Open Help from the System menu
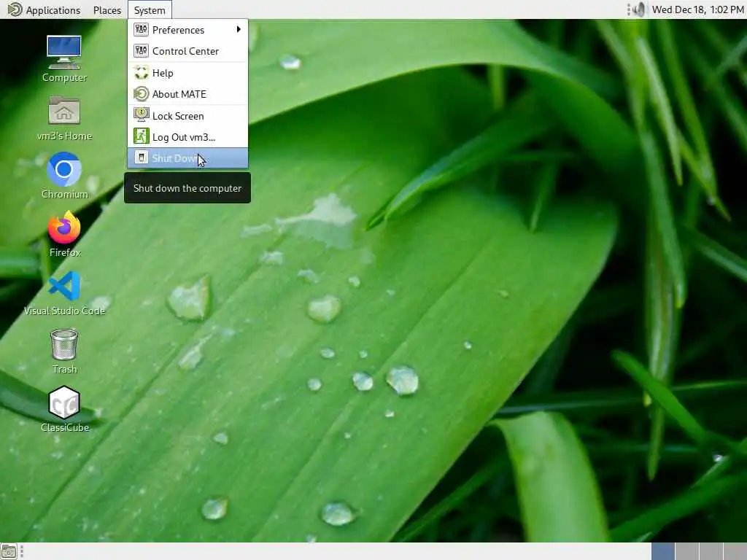The height and width of the screenshot is (560, 747). [187, 73]
